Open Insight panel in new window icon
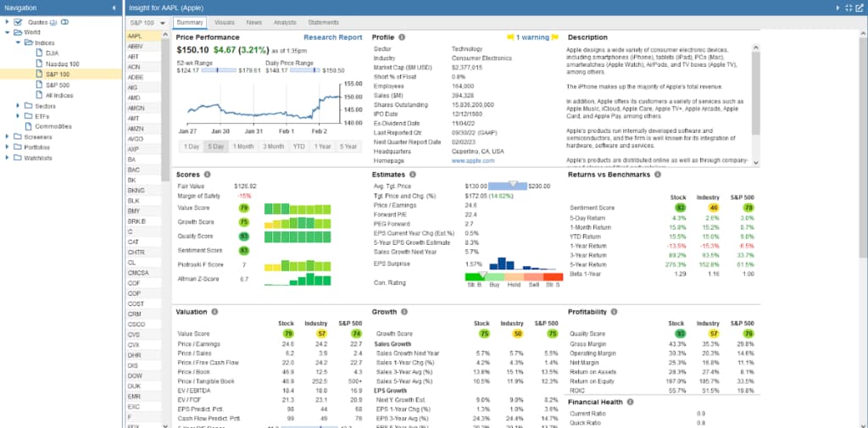Image resolution: width=868 pixels, height=428 pixels. click(860, 8)
